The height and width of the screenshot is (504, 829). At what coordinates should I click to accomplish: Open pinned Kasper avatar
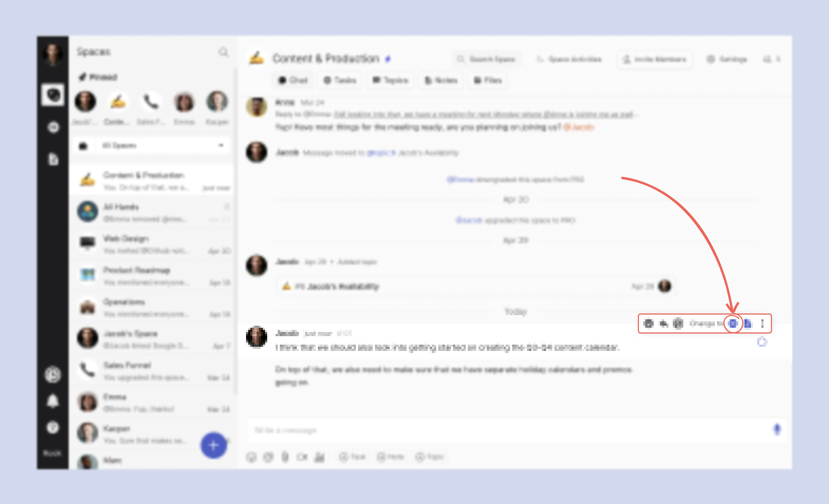[x=217, y=101]
